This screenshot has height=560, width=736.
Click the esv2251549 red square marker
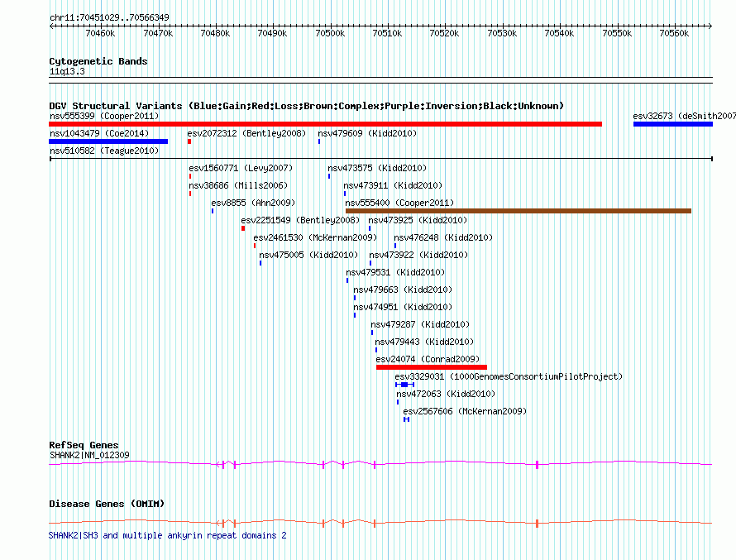pyautogui.click(x=243, y=228)
